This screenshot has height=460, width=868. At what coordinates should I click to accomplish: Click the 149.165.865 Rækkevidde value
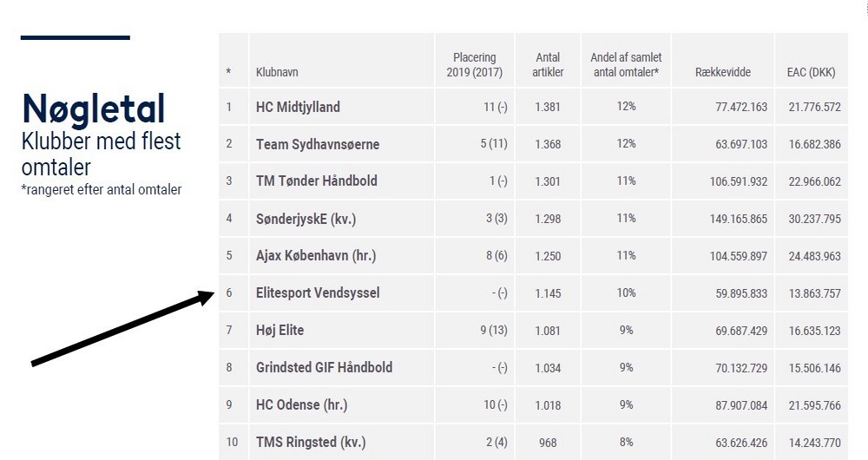pyautogui.click(x=738, y=219)
